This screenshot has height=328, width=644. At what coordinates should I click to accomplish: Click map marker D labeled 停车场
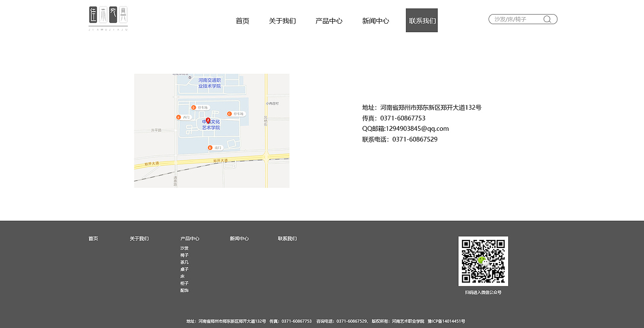click(x=193, y=107)
